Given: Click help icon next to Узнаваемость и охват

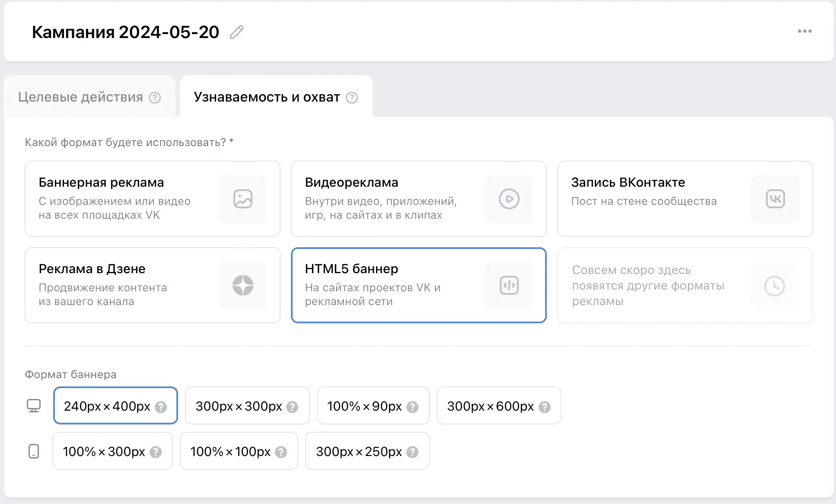Looking at the screenshot, I should coord(352,98).
